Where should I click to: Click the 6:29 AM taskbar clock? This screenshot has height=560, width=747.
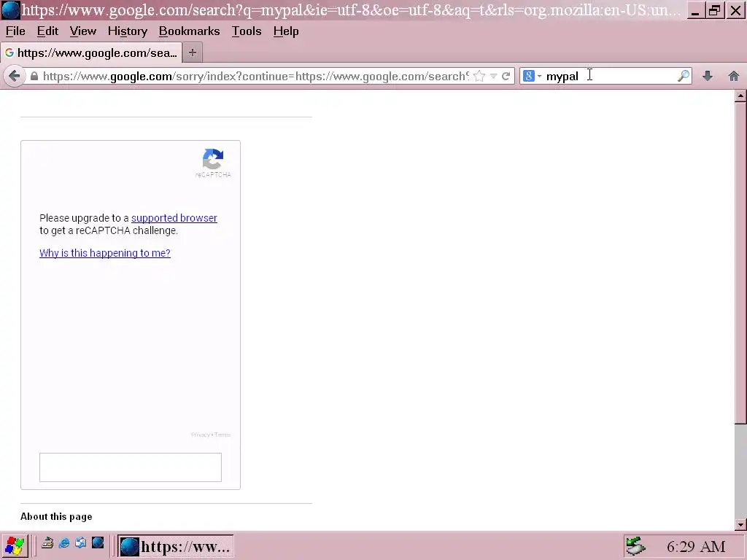click(x=696, y=547)
